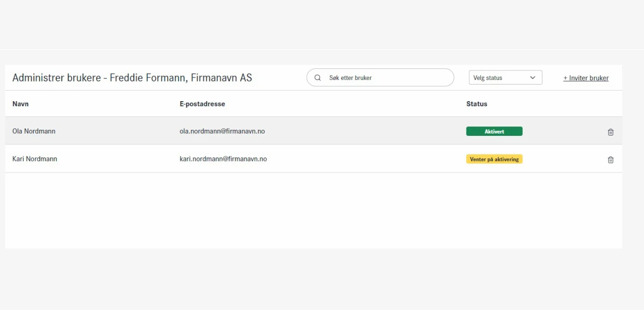The width and height of the screenshot is (644, 310).
Task: Click kari.nordmann@firmanavn.no email address
Action: (223, 159)
